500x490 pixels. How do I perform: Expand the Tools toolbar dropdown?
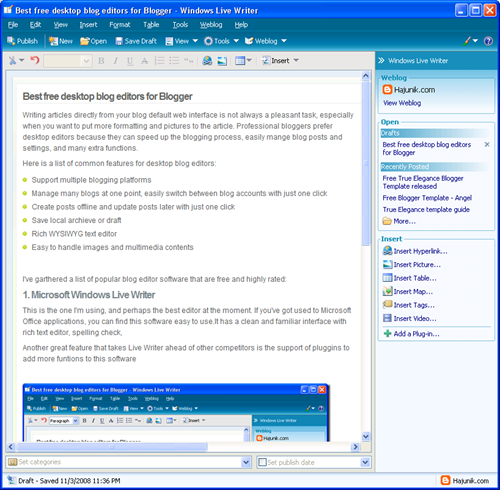point(236,41)
